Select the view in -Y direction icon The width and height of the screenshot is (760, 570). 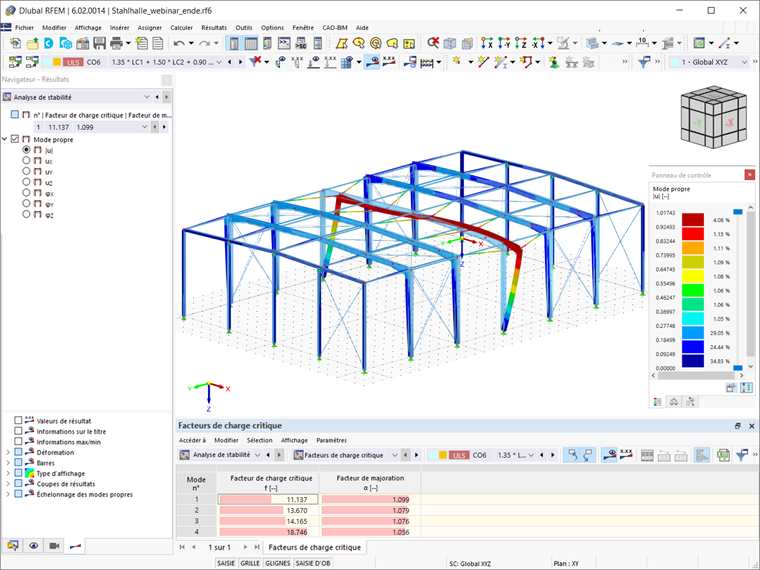[504, 43]
